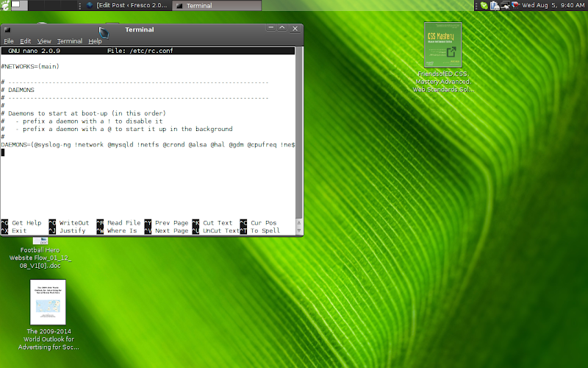This screenshot has height=368, width=588.
Task: Click the 'Get Help' nano shortcut label
Action: pos(26,223)
